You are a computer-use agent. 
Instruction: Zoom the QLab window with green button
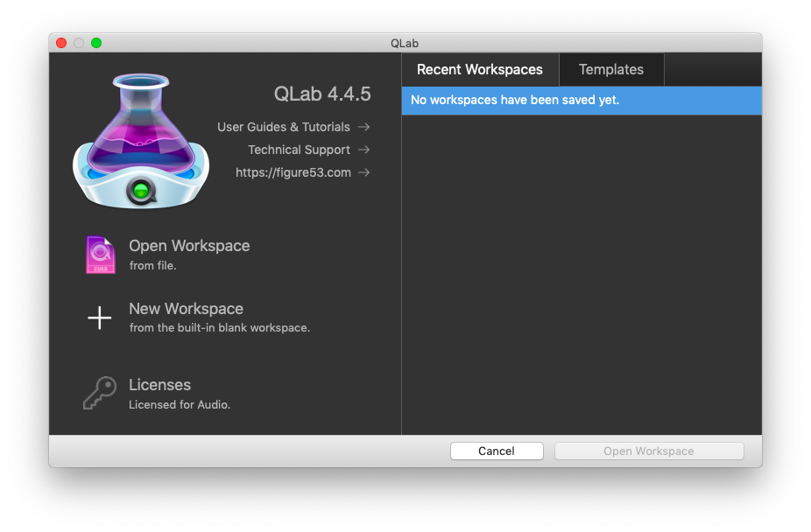click(96, 43)
